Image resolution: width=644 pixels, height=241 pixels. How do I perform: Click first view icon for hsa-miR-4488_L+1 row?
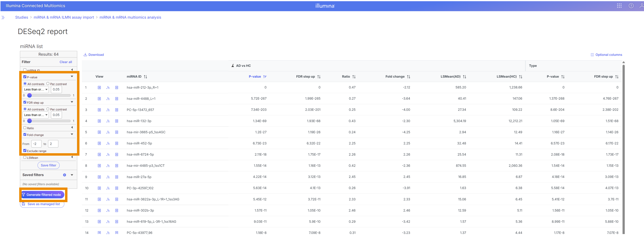(99, 99)
